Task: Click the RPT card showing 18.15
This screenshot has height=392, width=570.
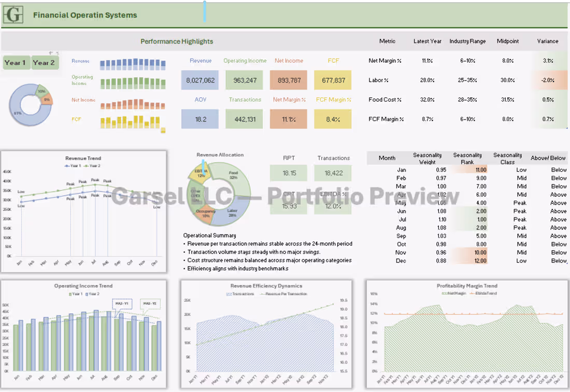Action: (x=289, y=173)
